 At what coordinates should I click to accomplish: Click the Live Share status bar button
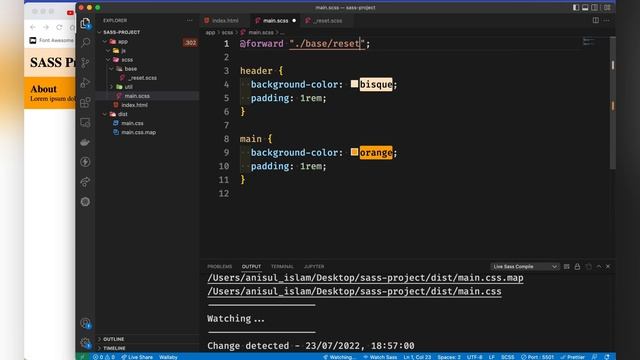point(137,357)
